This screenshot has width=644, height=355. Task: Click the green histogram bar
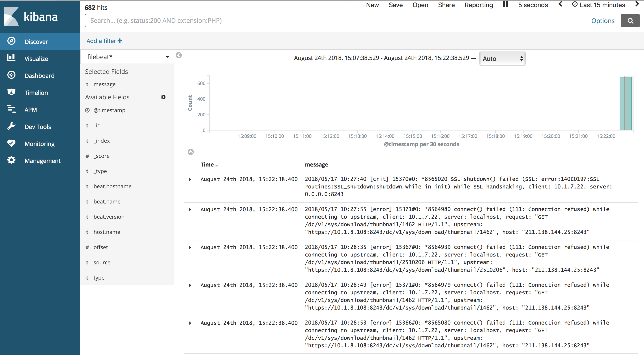tap(625, 103)
